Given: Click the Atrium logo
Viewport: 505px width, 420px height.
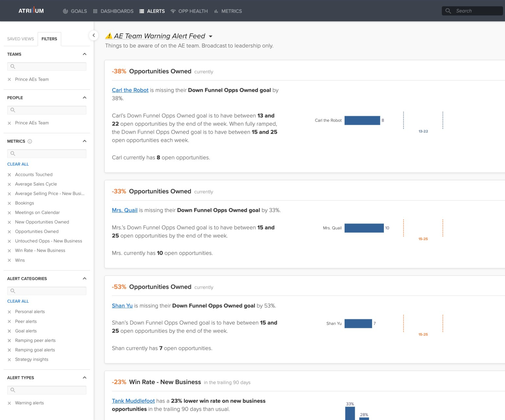Looking at the screenshot, I should pyautogui.click(x=31, y=11).
